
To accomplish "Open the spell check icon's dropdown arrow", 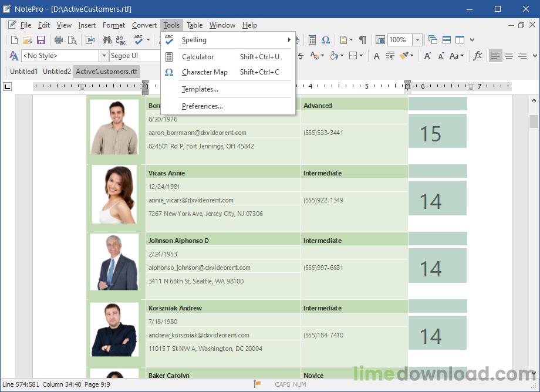I will (x=148, y=40).
